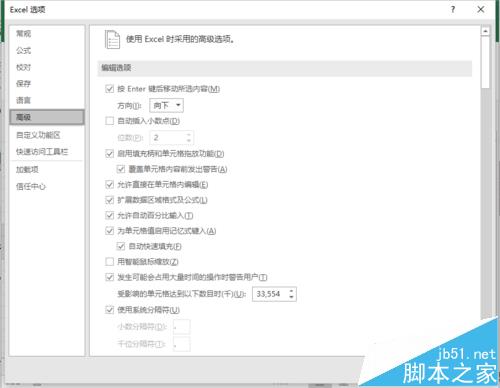Uncheck 允许自动百分比输入
The image size is (500, 388).
click(109, 215)
